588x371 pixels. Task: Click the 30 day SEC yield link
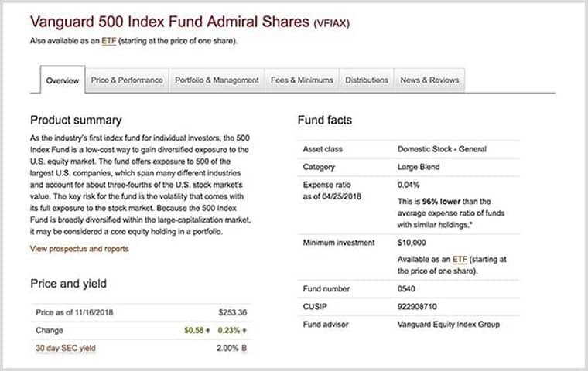pyautogui.click(x=66, y=348)
